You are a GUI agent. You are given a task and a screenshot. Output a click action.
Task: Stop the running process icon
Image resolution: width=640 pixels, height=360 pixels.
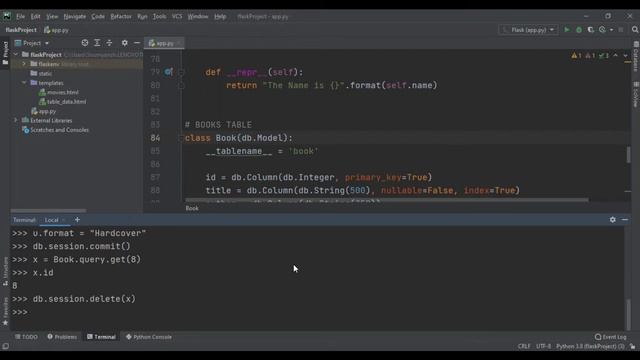621,30
